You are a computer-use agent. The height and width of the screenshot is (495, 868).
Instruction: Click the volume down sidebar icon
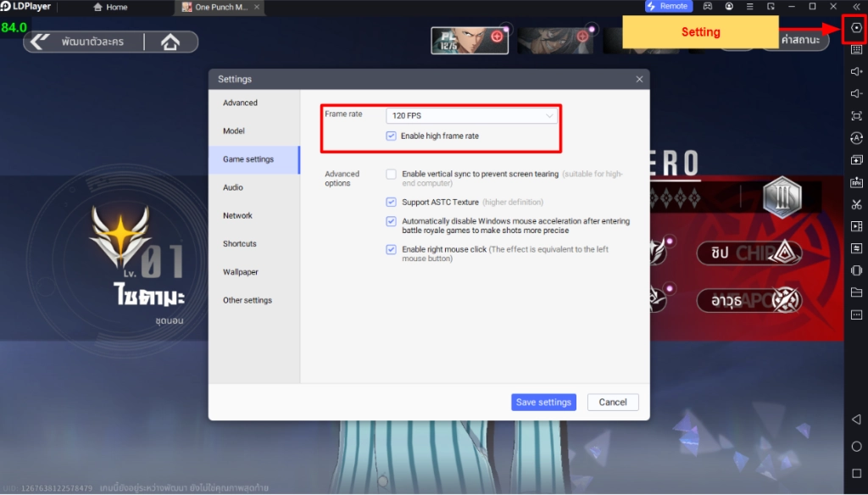[856, 94]
